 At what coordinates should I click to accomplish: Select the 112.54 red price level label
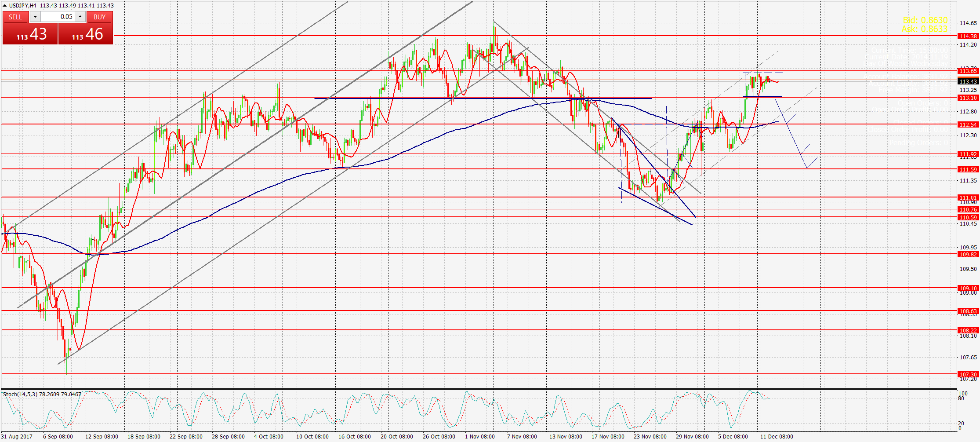tap(968, 124)
